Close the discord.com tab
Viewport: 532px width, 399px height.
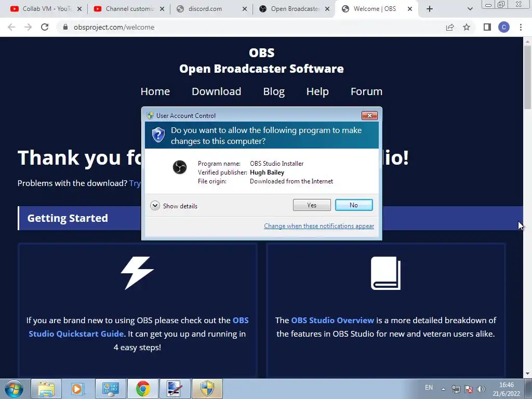[245, 9]
